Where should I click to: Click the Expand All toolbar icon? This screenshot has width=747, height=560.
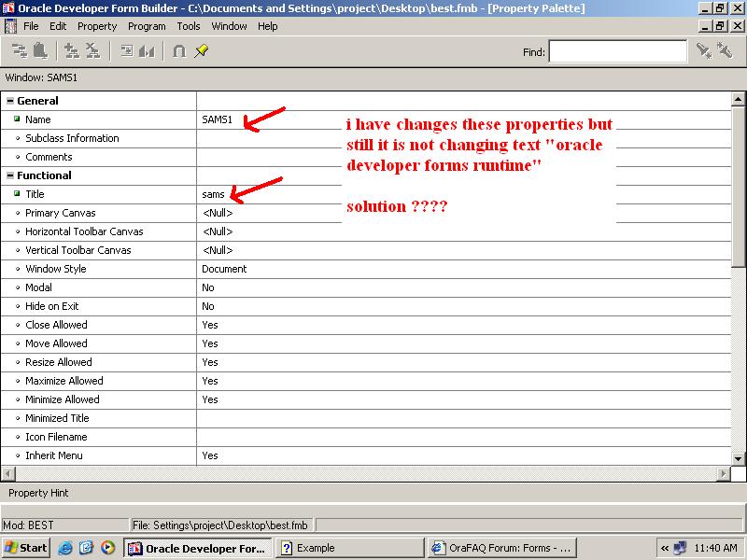point(71,51)
